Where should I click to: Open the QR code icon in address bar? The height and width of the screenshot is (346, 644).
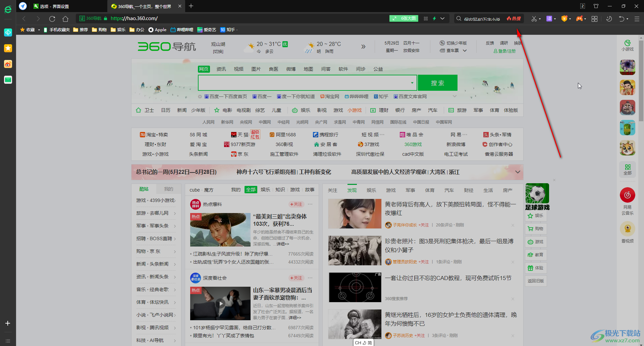pos(426,19)
